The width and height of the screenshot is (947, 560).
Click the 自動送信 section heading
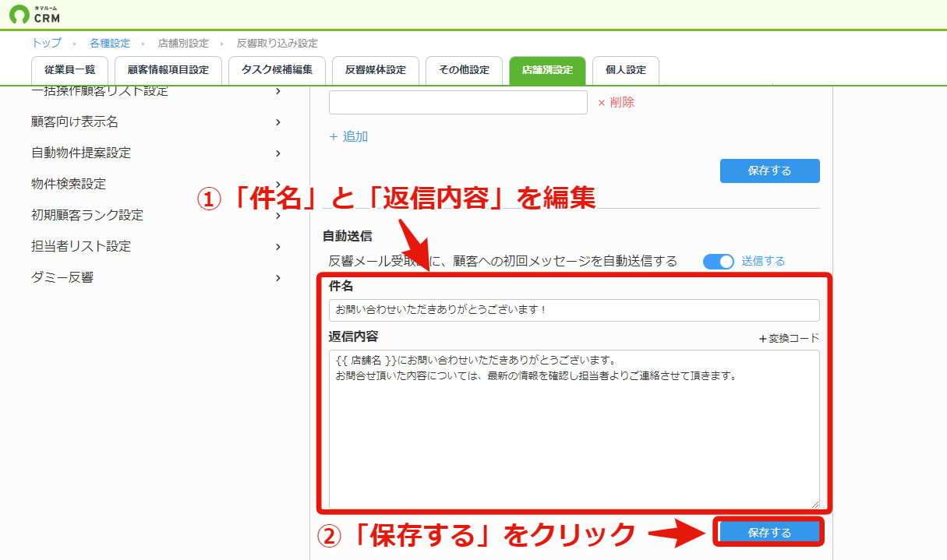click(x=348, y=234)
